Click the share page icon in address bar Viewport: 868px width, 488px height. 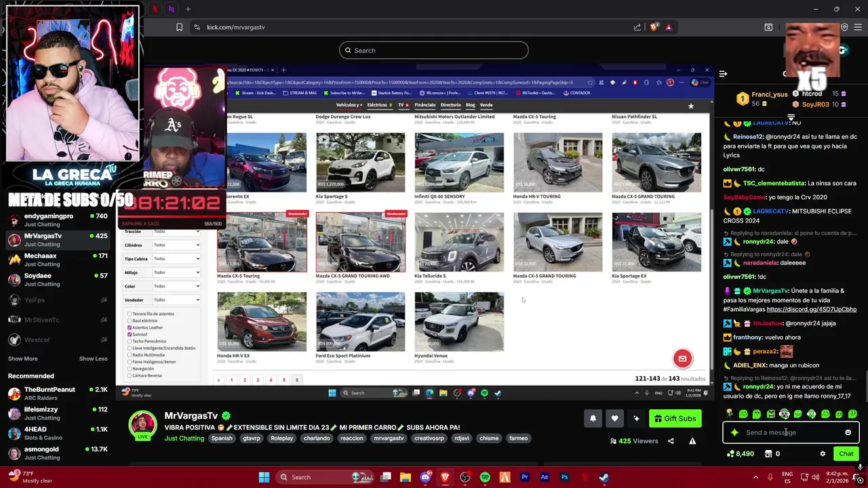[637, 27]
